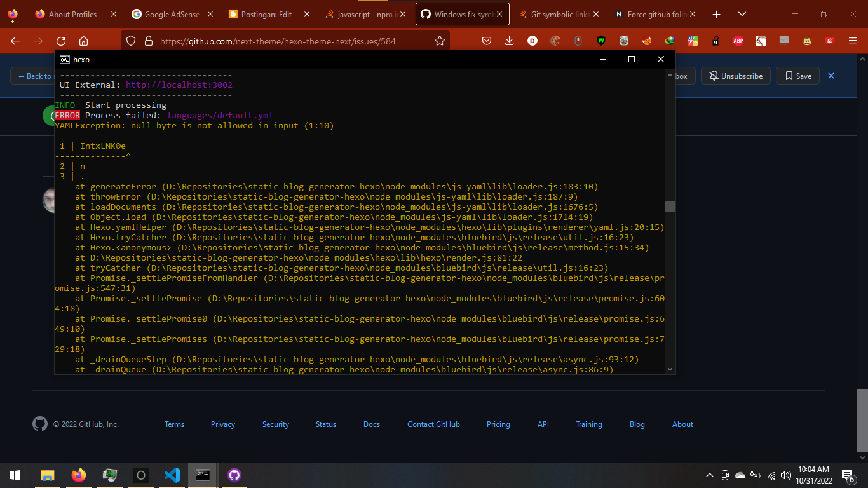Click the Contact GitHub footer link
Screen dimensions: 868x488
[433, 424]
